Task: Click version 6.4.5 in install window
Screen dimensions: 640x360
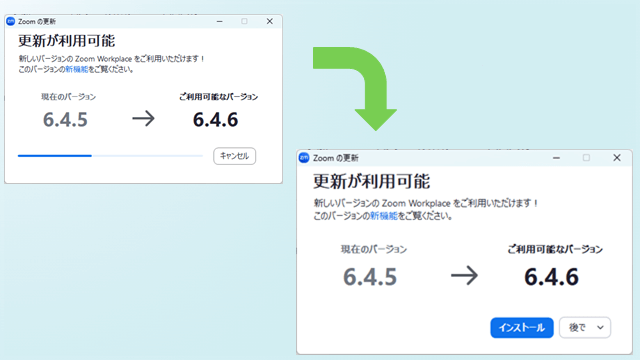Action: click(370, 277)
